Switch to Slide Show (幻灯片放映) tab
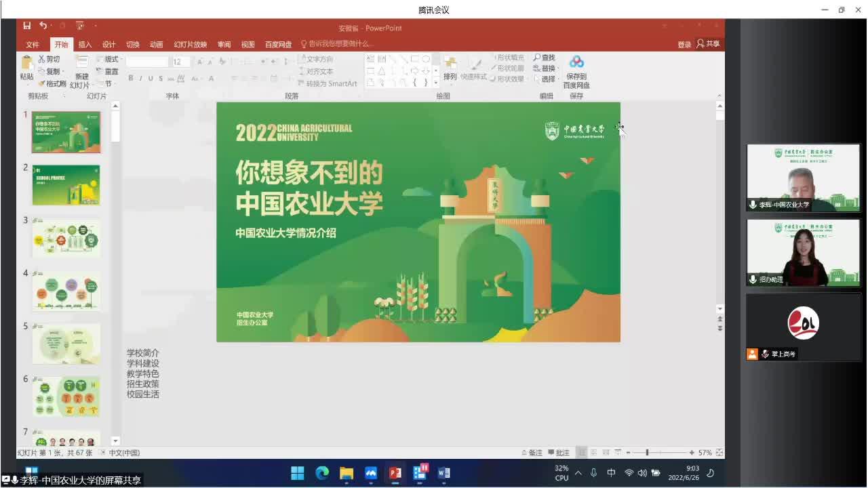This screenshot has height=488, width=868. coord(190,44)
